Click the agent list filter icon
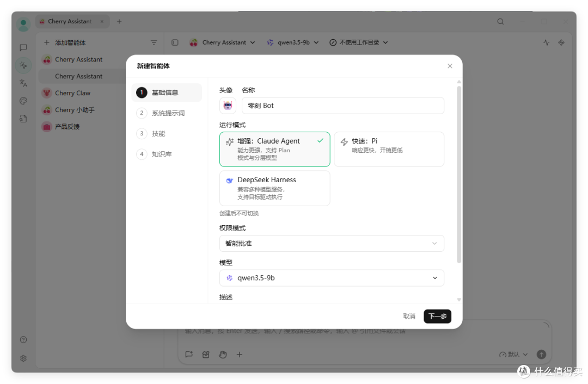 click(154, 42)
